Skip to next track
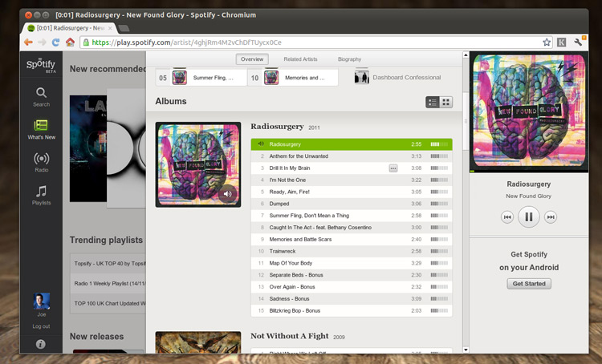This screenshot has height=364, width=602. 551,217
